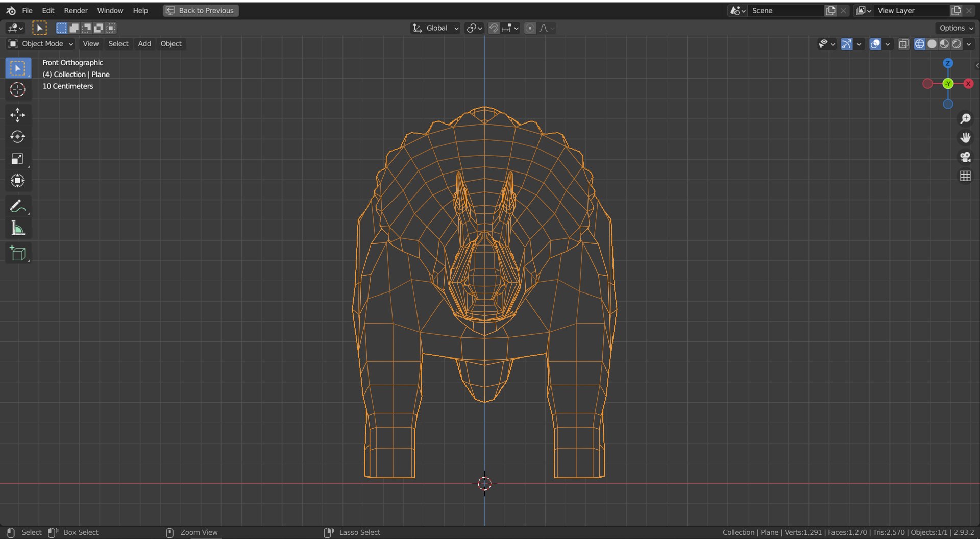
Task: Open the Add menu in viewport header
Action: 144,44
